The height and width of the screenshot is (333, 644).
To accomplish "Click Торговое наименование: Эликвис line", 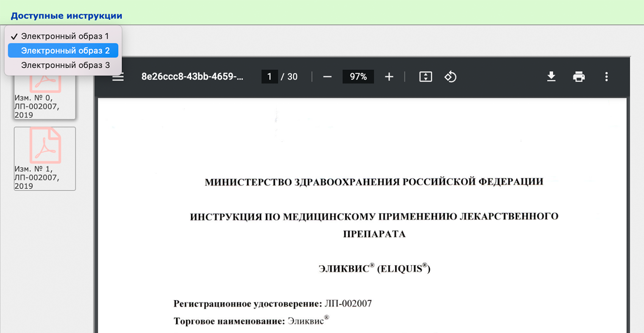I will tap(251, 321).
